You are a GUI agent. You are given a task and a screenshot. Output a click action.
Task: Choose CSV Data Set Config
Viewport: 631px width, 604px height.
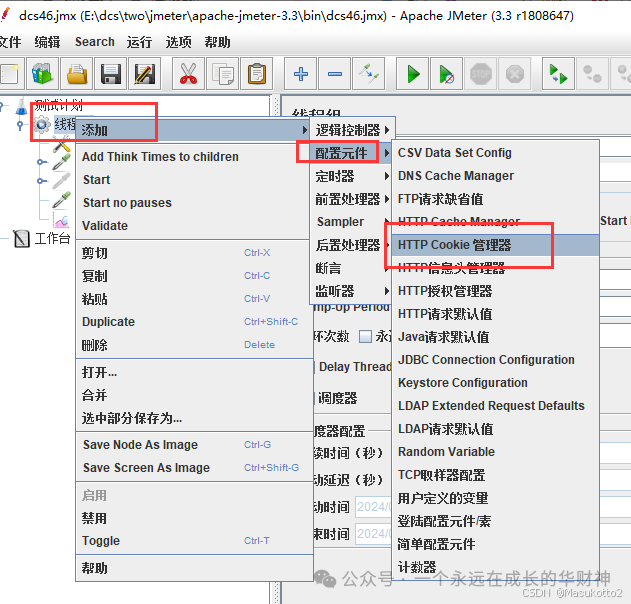click(495, 153)
